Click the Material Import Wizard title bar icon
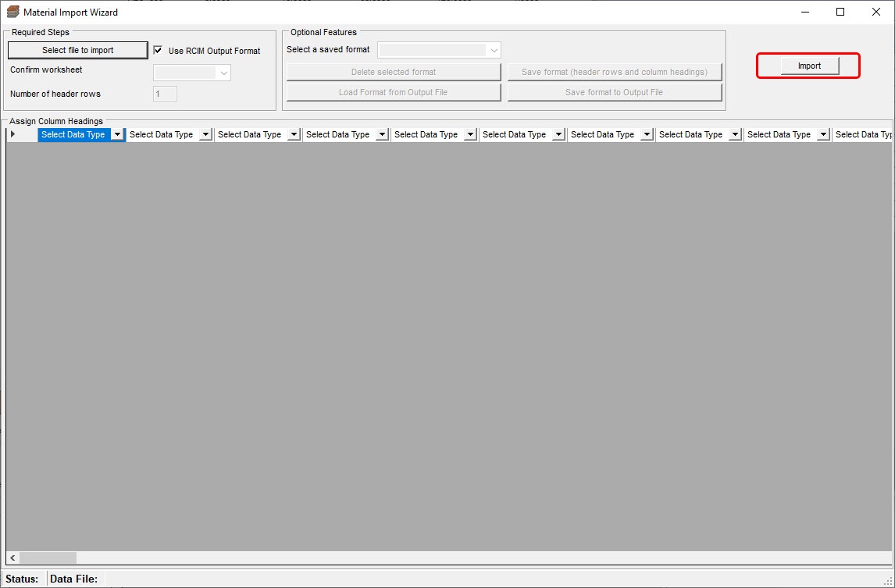The height and width of the screenshot is (588, 895). click(12, 12)
